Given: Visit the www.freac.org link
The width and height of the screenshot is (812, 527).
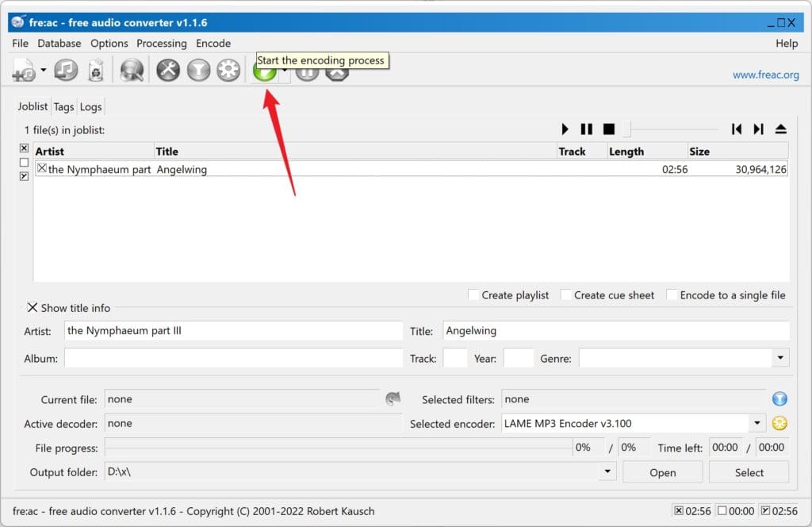Looking at the screenshot, I should 765,75.
